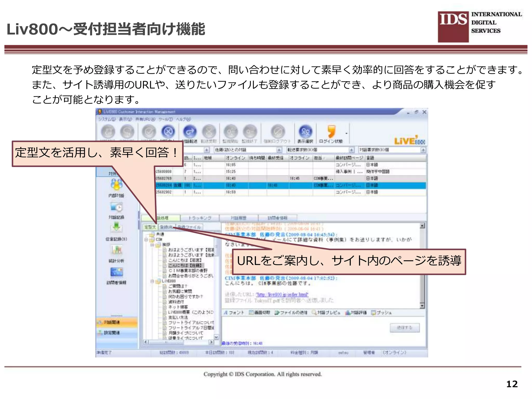Open 伝言記録(3) in the left sidebar

(x=116, y=232)
